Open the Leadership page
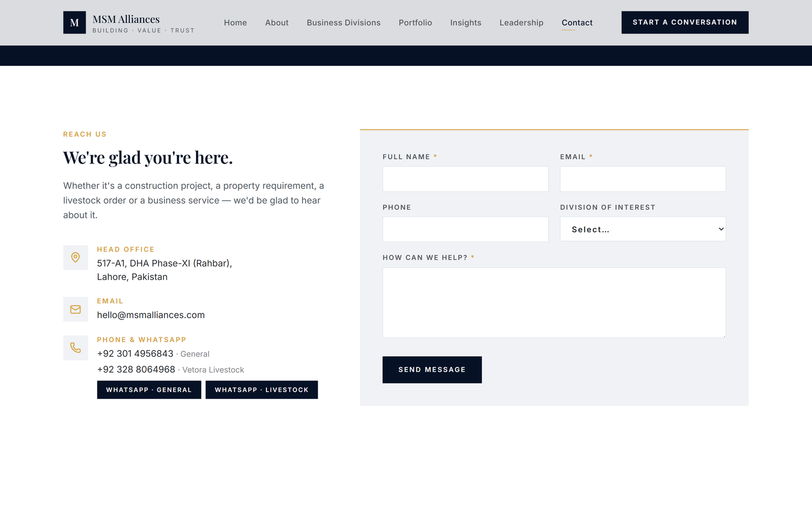Screen dimensions: 812x508 pos(521,23)
